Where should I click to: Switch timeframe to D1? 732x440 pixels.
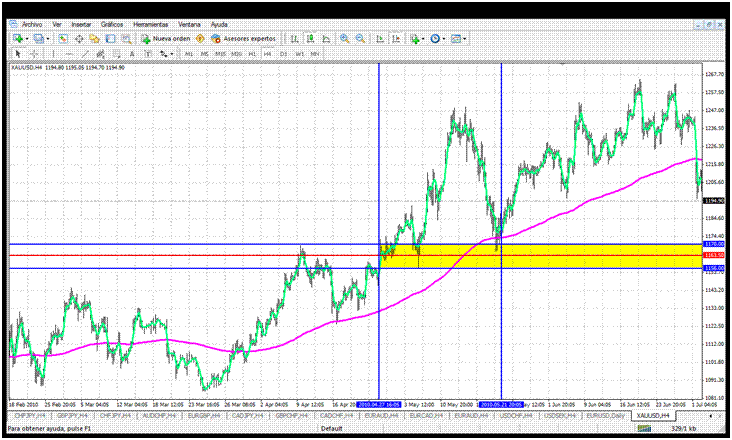tap(283, 54)
